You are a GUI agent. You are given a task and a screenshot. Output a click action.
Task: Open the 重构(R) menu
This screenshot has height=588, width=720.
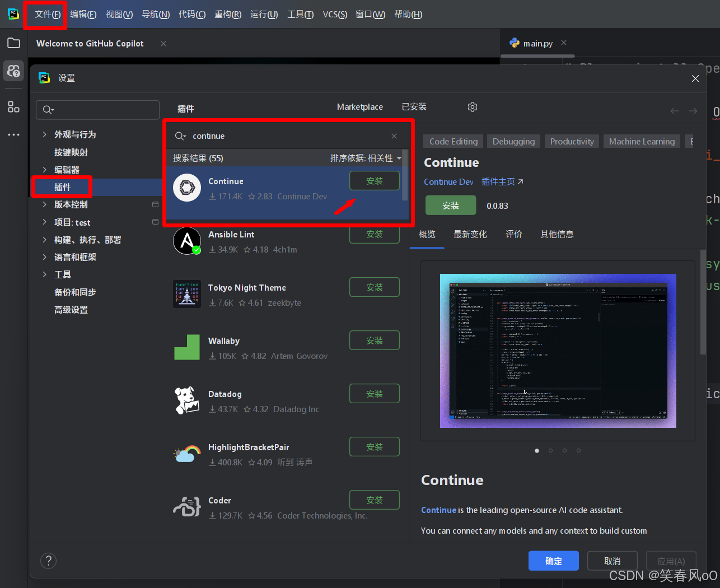[x=228, y=14]
